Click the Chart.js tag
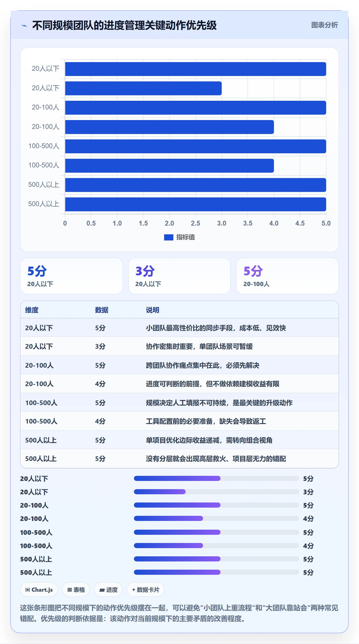Image resolution: width=359 pixels, height=644 pixels. coord(39,590)
